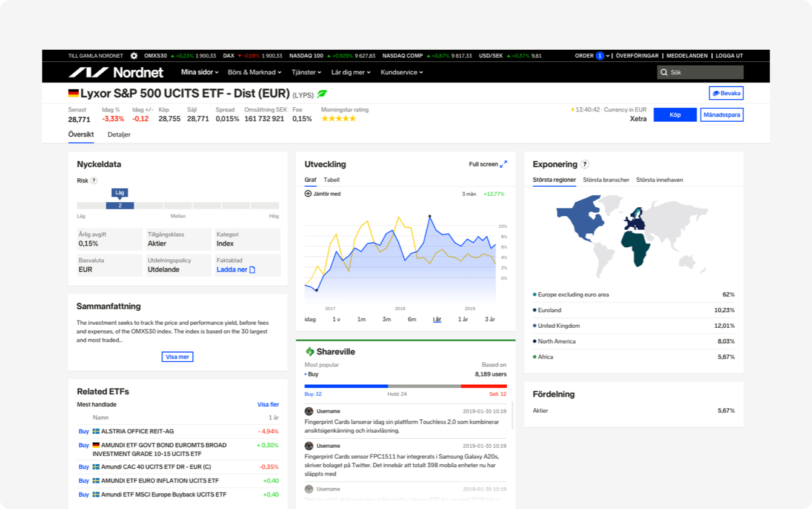The width and height of the screenshot is (812, 509).
Task: Click blue Buy segment of Shareville bar
Action: (346, 386)
